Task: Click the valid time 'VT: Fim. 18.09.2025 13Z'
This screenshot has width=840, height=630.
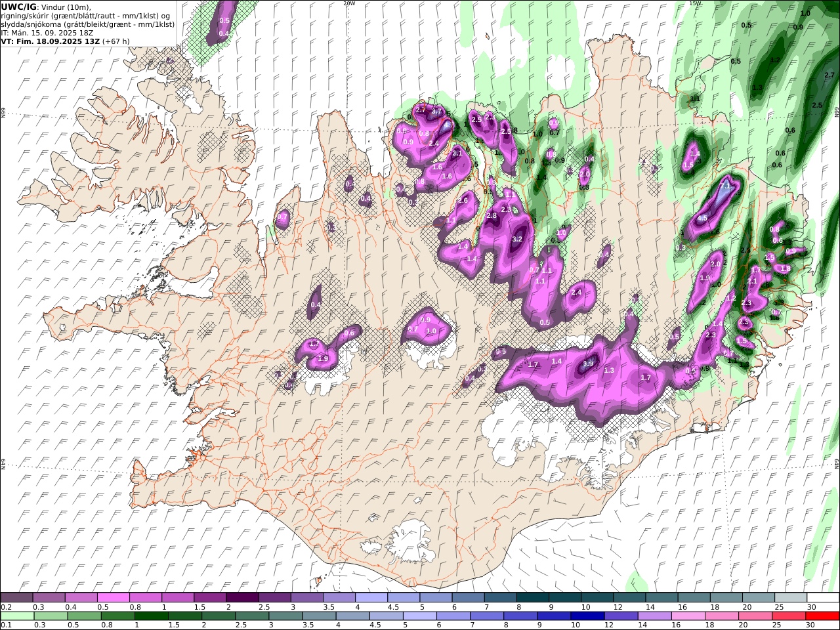Action: click(50, 41)
